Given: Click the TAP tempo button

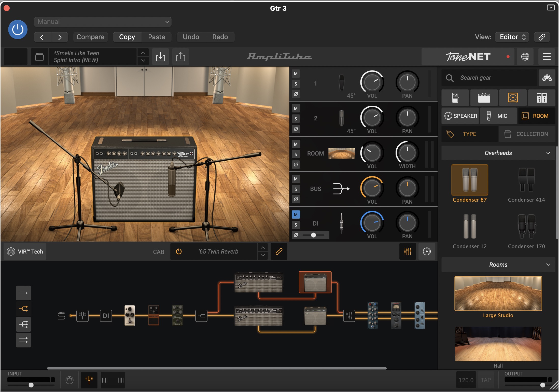Looking at the screenshot, I should (x=486, y=380).
